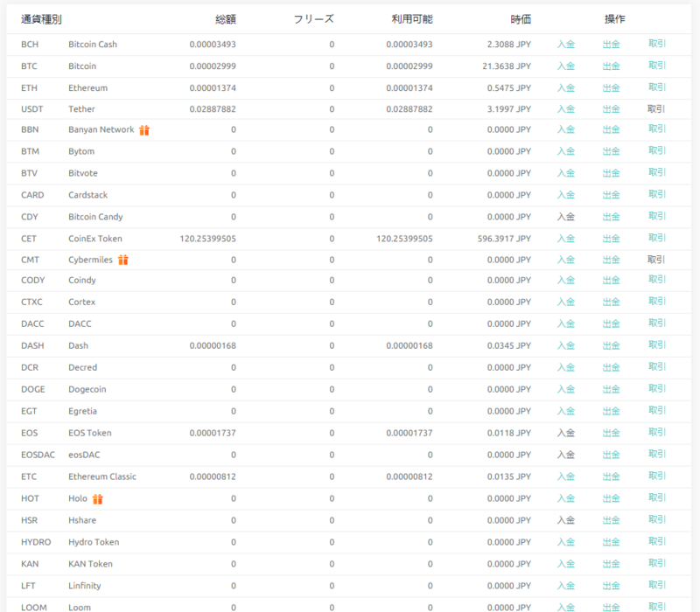
Task: Open 出金 withdrawal for Ethereum
Action: point(611,88)
